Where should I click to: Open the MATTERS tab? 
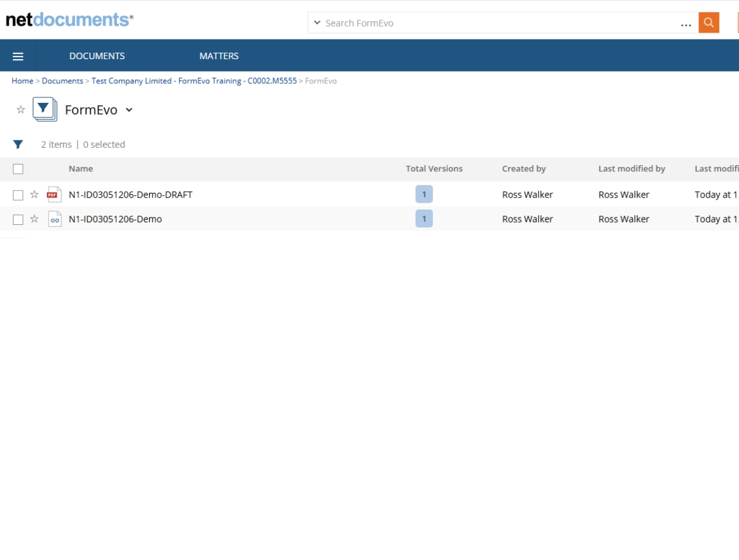[x=219, y=56]
